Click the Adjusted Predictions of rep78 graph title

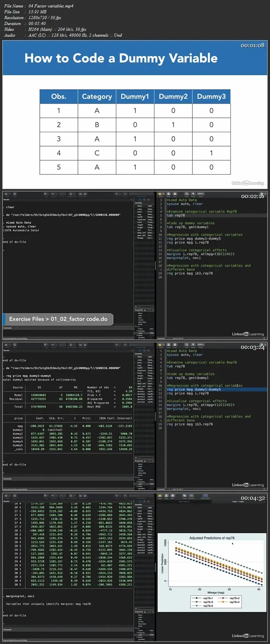[212, 538]
